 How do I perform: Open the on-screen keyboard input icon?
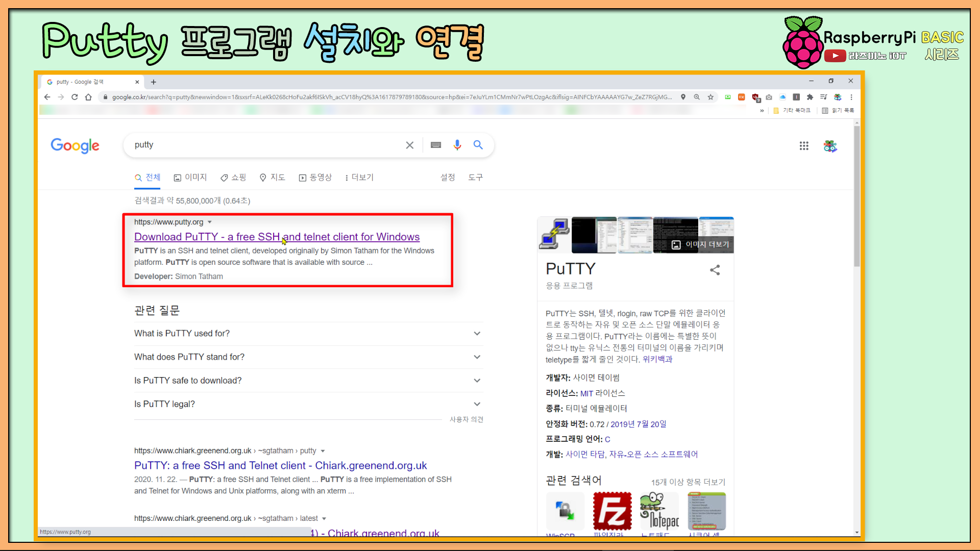pyautogui.click(x=435, y=145)
